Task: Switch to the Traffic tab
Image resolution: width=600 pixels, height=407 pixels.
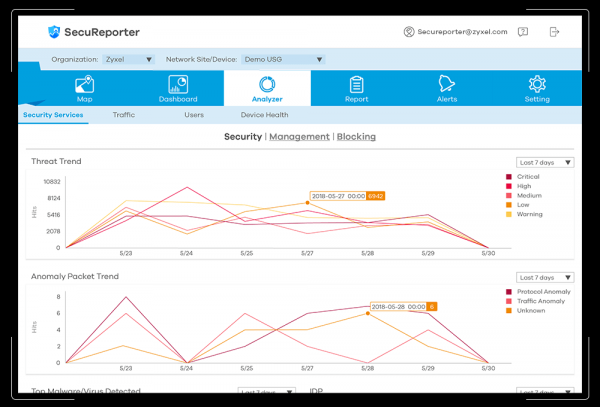Action: [x=124, y=115]
